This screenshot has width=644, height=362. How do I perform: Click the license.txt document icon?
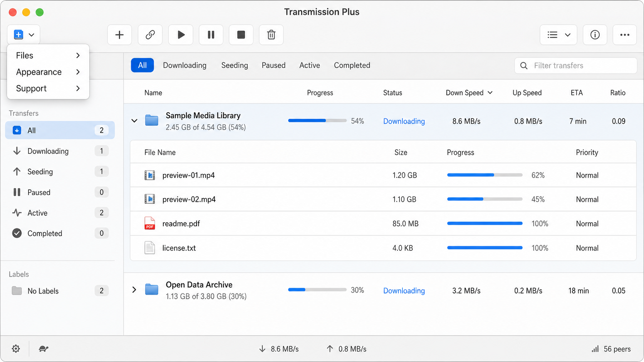coord(149,248)
